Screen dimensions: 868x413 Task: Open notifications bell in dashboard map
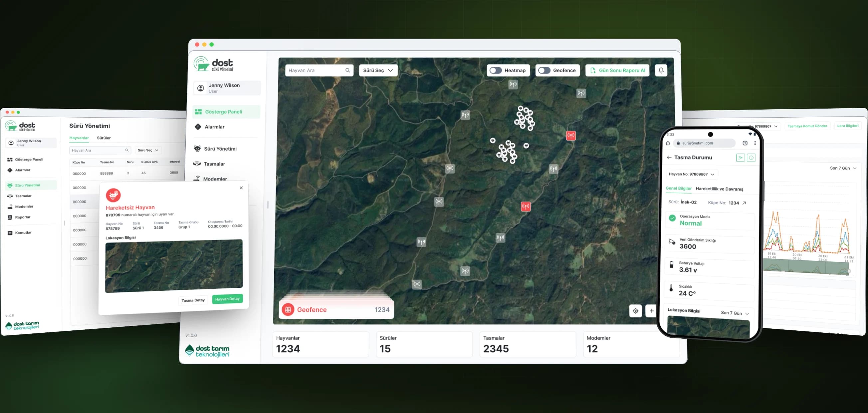[661, 71]
